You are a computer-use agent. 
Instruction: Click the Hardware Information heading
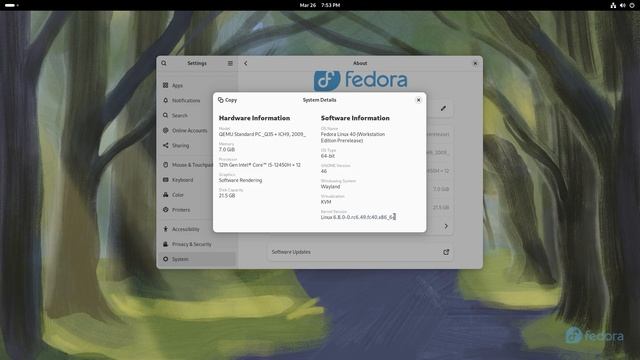pyautogui.click(x=254, y=118)
